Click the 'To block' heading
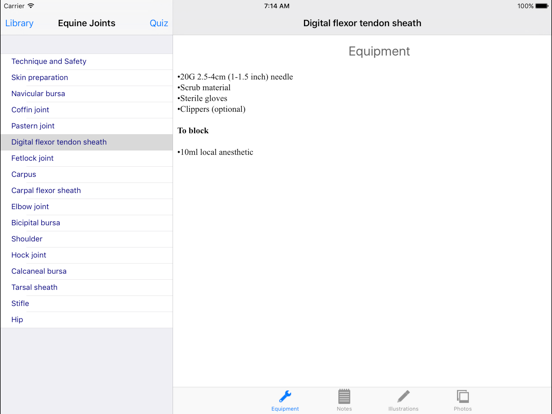Screen dimensions: 552x414 (193, 131)
